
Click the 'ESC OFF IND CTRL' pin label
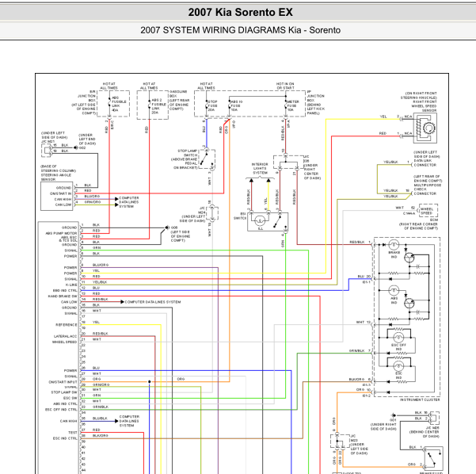(61, 410)
